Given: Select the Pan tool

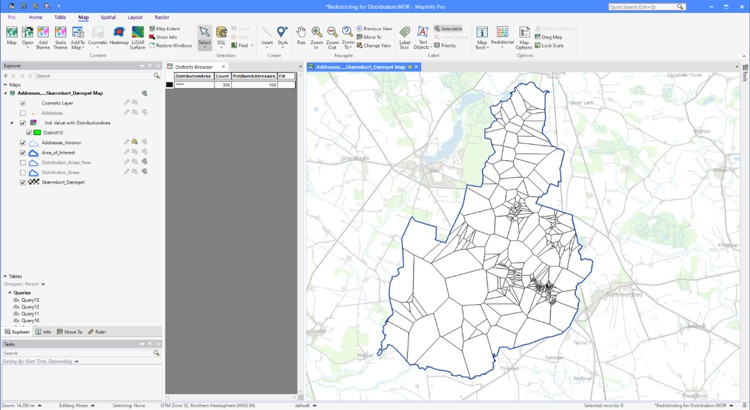Looking at the screenshot, I should (301, 36).
